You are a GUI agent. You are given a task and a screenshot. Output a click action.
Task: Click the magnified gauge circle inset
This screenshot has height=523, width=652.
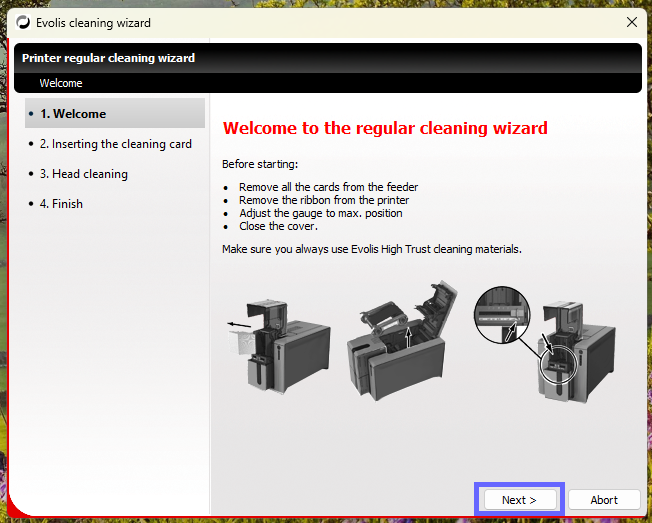502,314
